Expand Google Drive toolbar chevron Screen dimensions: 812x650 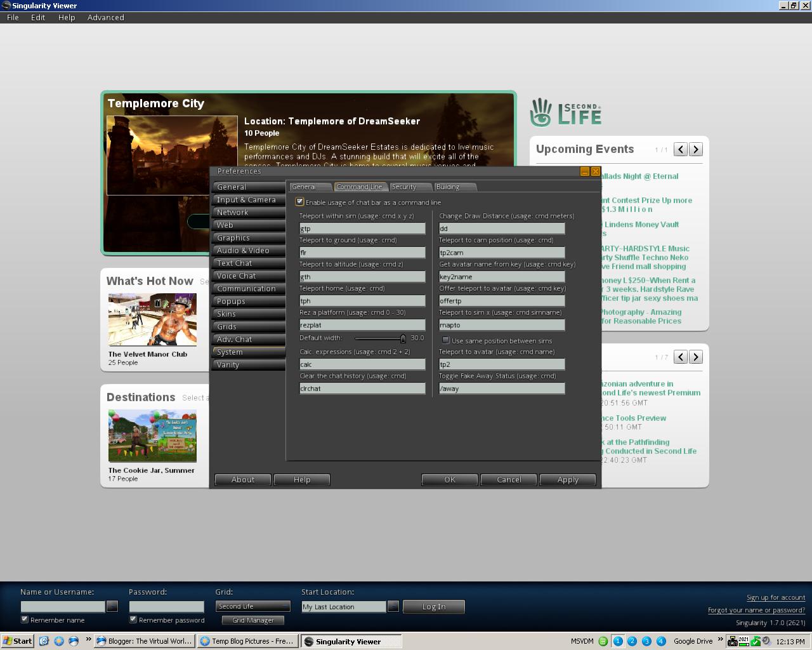click(720, 639)
